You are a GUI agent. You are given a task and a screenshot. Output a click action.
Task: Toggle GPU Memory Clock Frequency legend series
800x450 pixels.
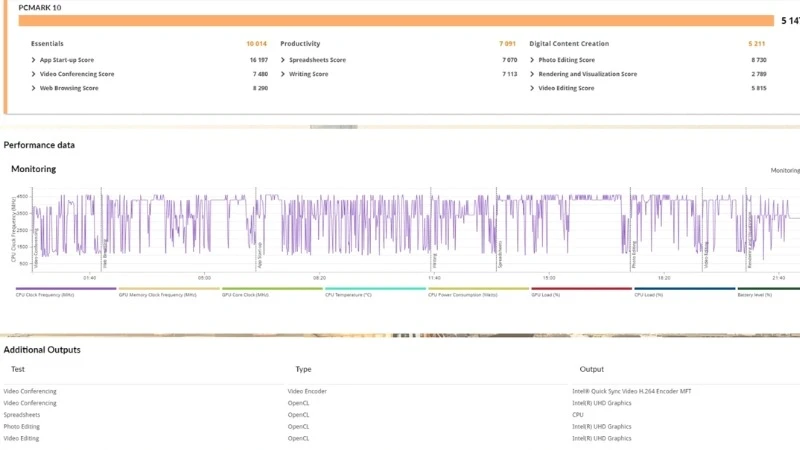pyautogui.click(x=169, y=292)
